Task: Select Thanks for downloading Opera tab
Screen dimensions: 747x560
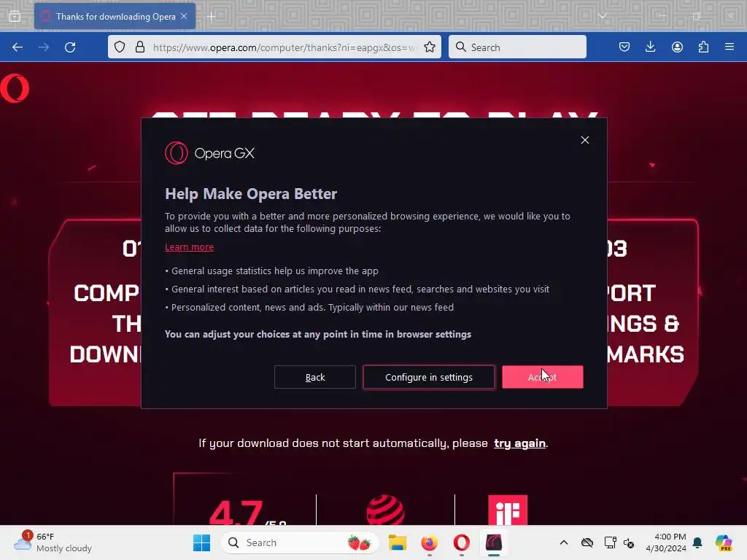Action: pyautogui.click(x=115, y=17)
